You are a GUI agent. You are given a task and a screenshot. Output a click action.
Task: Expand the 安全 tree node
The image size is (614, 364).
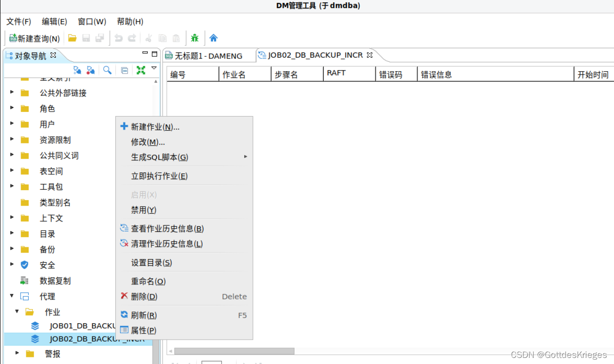[12, 265]
